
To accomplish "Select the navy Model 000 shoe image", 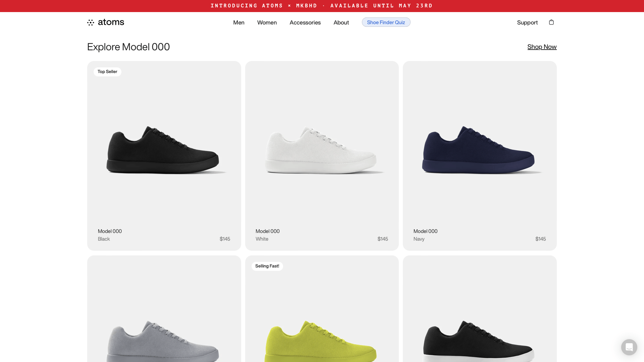I will 480,150.
